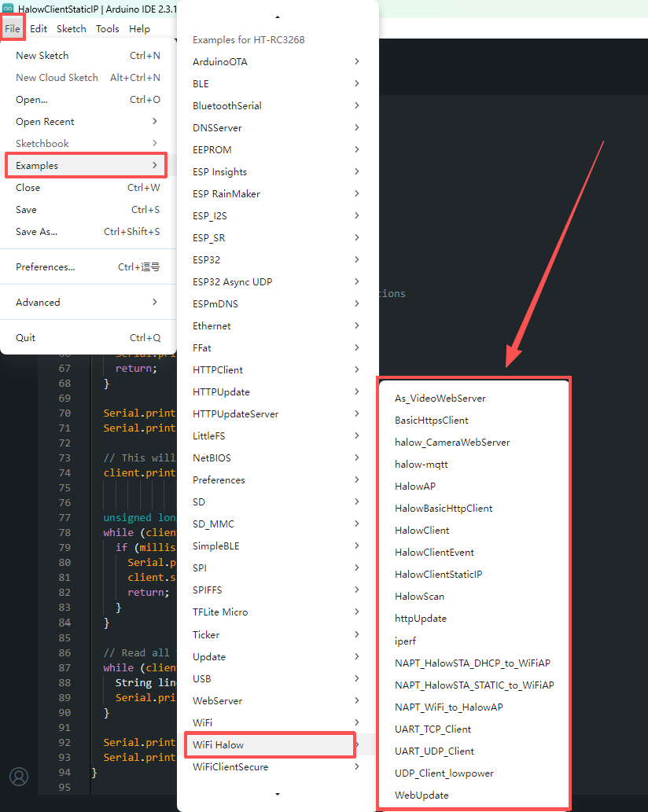Viewport: 648px width, 812px height.
Task: Choose Close from File menu
Action: coord(88,187)
